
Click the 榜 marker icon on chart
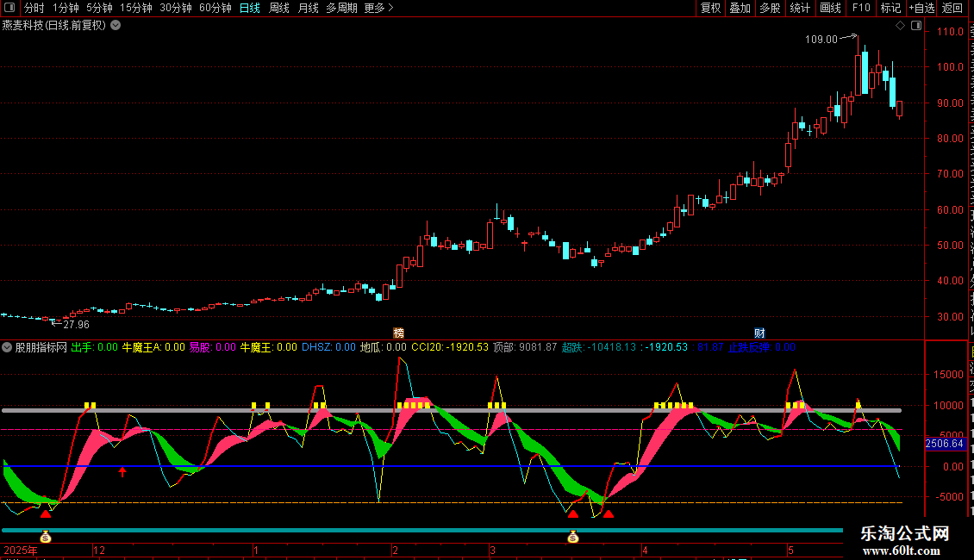tap(399, 333)
